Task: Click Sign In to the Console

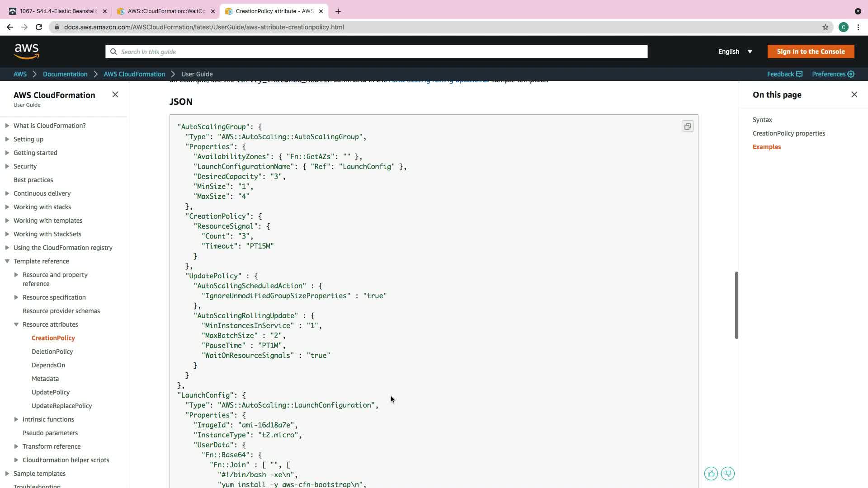Action: pyautogui.click(x=811, y=52)
